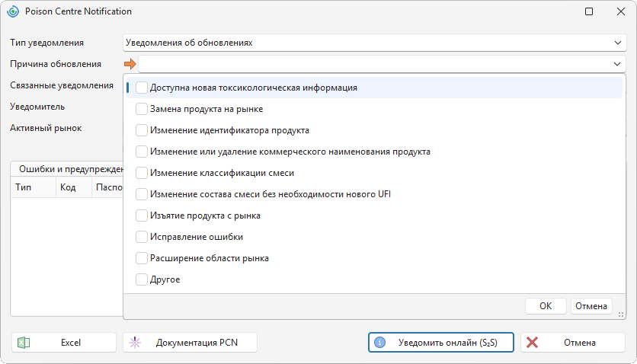Click 'Тип уведомления' label
The height and width of the screenshot is (364, 637).
[x=46, y=43]
